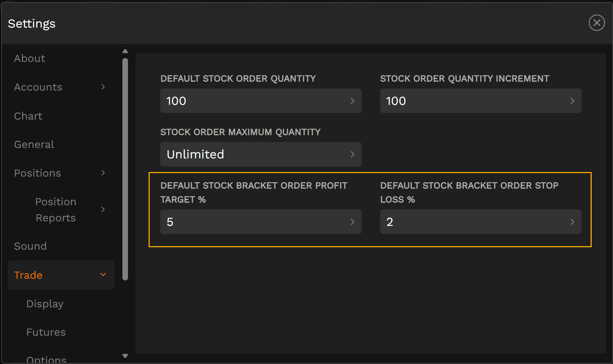
Task: Open General settings
Action: pyautogui.click(x=34, y=144)
